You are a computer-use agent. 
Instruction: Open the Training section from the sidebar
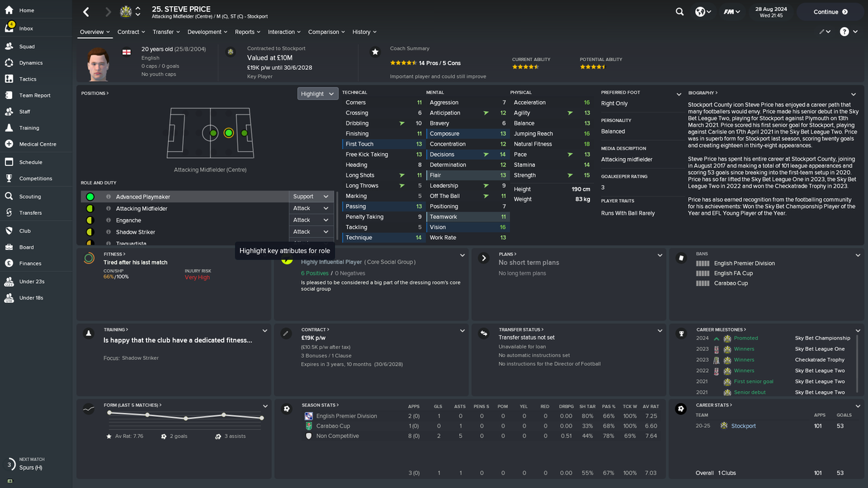[31, 127]
